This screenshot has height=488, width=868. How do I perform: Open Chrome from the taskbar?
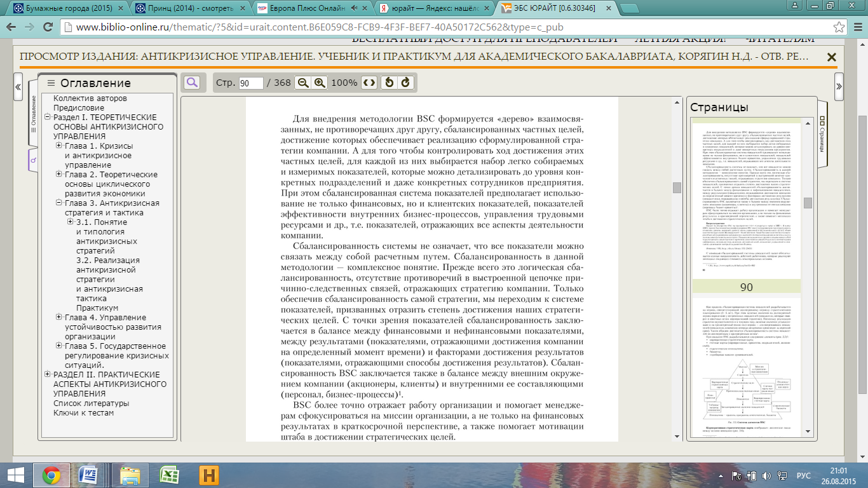[51, 475]
